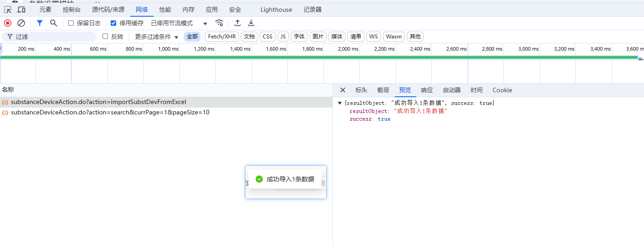Stop recording network log
644x246 pixels.
(x=8, y=23)
